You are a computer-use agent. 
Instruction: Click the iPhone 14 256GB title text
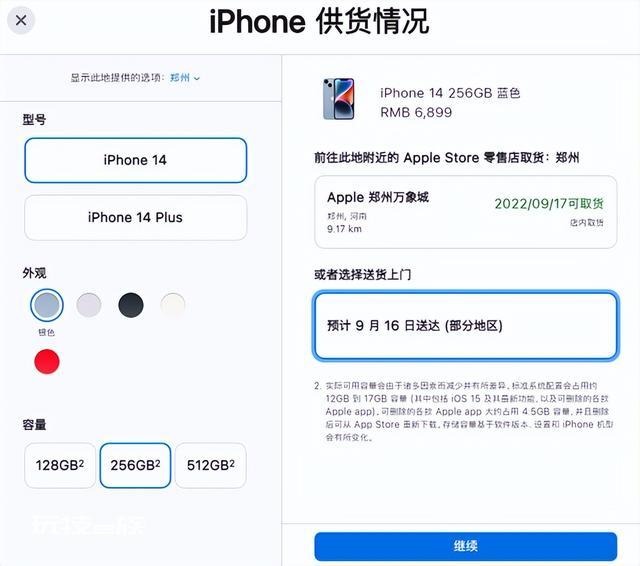[450, 93]
